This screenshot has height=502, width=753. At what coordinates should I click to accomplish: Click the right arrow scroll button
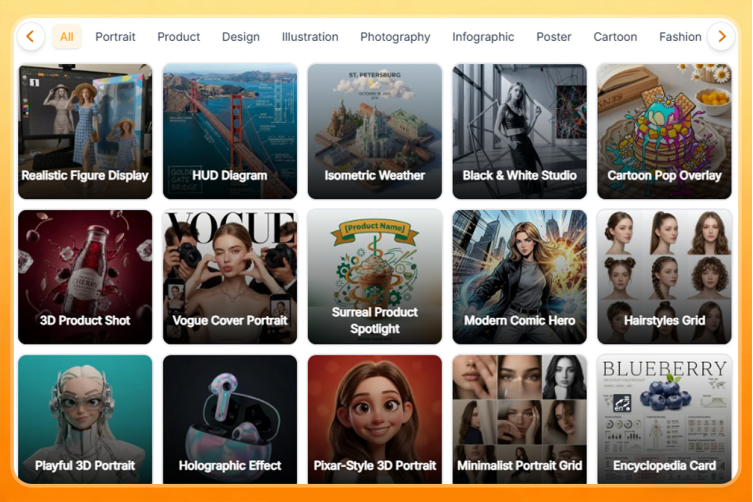tap(721, 37)
